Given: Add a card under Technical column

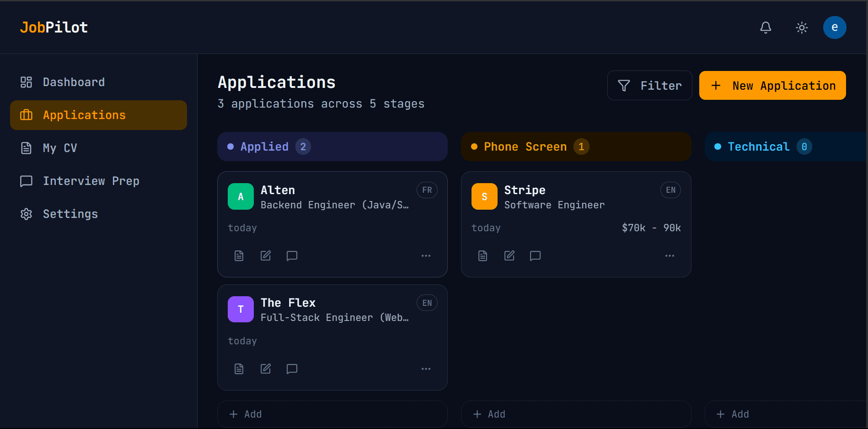Looking at the screenshot, I should [786, 414].
